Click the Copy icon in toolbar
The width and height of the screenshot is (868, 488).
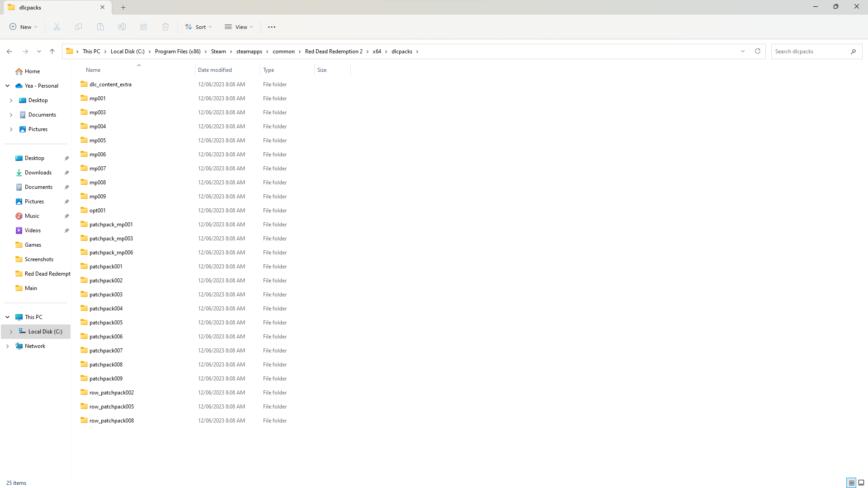click(79, 27)
